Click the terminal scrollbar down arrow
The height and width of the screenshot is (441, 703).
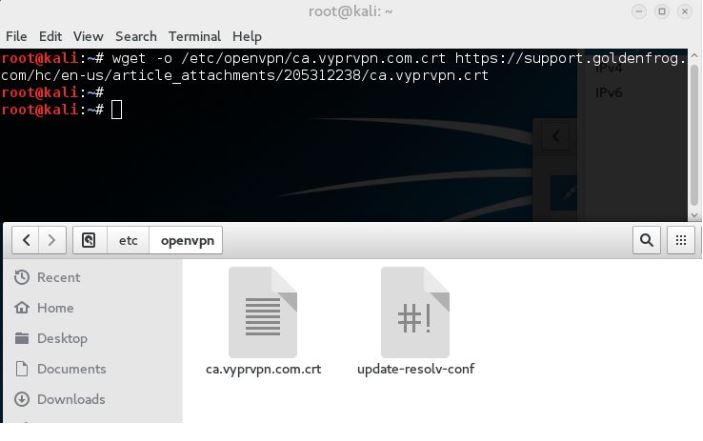pyautogui.click(x=694, y=216)
